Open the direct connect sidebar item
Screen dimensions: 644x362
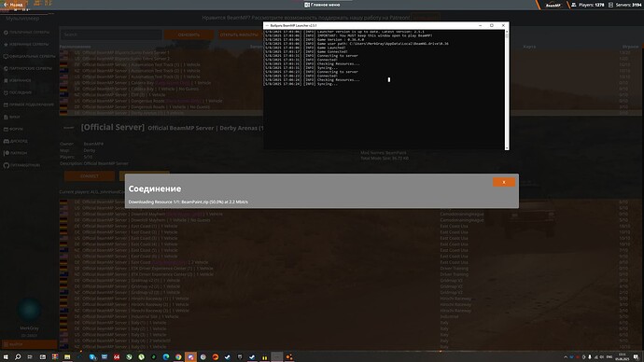[29, 104]
